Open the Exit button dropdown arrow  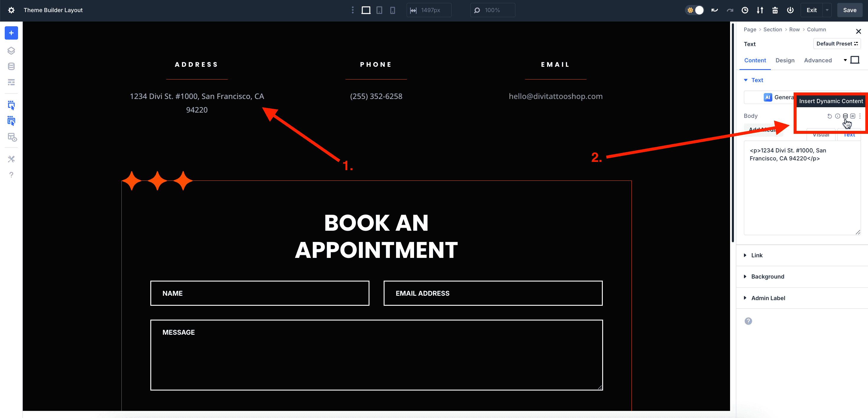pos(827,10)
